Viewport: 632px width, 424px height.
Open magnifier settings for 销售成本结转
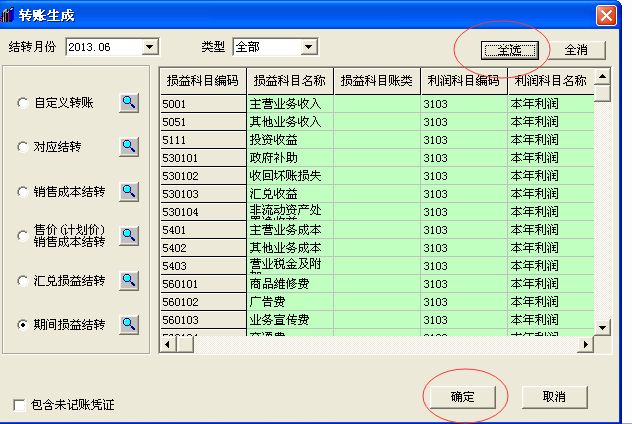coord(129,191)
